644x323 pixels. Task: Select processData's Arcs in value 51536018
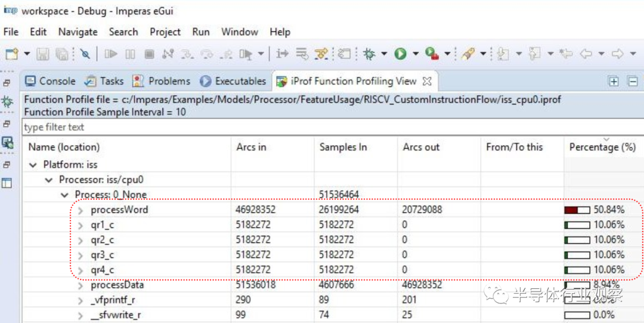click(x=255, y=285)
